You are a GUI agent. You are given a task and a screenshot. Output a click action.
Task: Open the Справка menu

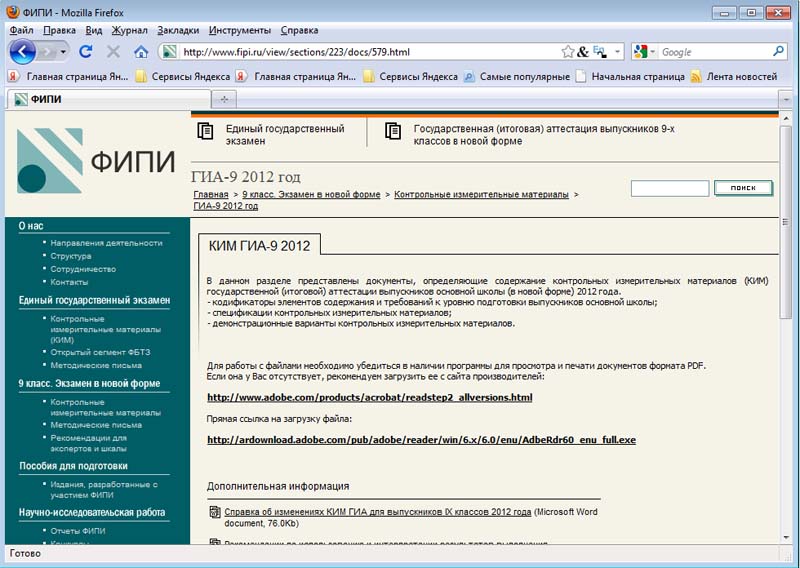click(x=299, y=30)
